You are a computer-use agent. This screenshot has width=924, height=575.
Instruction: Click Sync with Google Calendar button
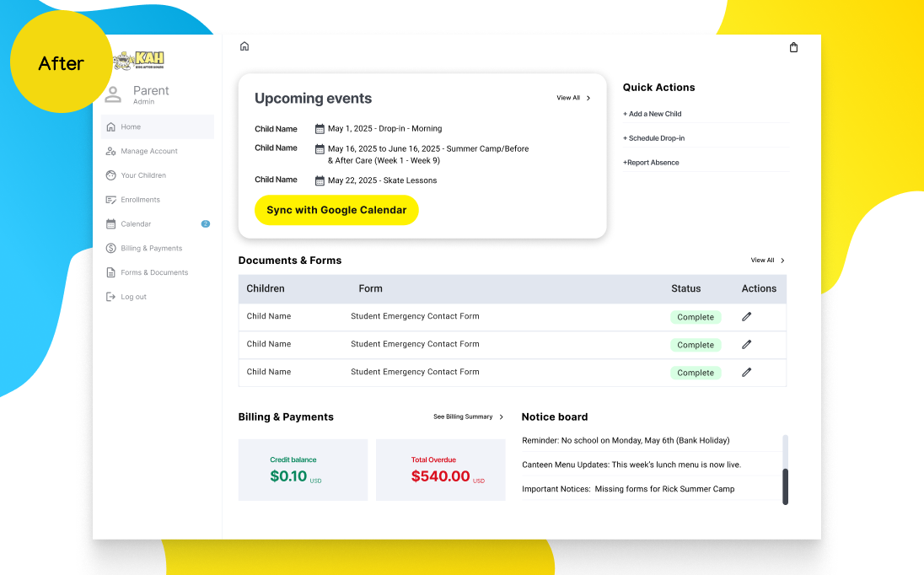(336, 210)
